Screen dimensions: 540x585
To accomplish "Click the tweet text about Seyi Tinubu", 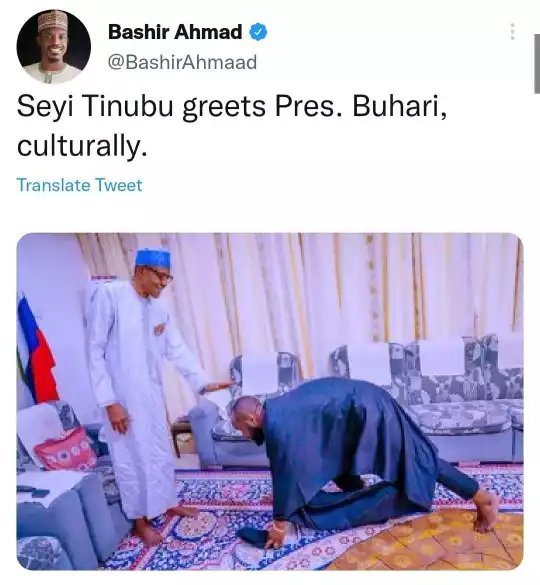I will point(231,125).
